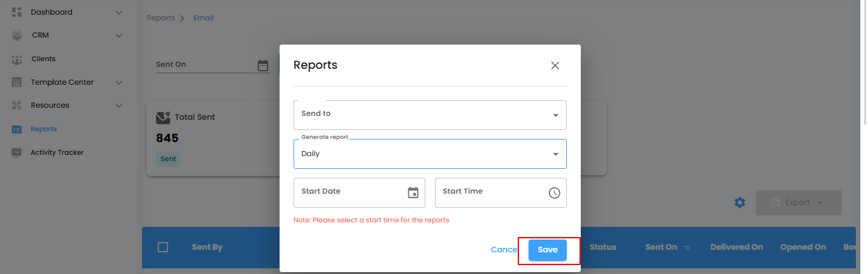Click the Reports breadcrumb link
The height and width of the screenshot is (274, 868).
[x=160, y=18]
